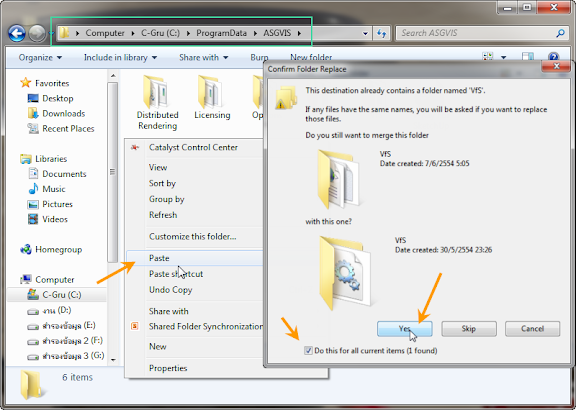This screenshot has height=410, width=576.
Task: Click the folder icon in address bar
Action: coord(64,33)
